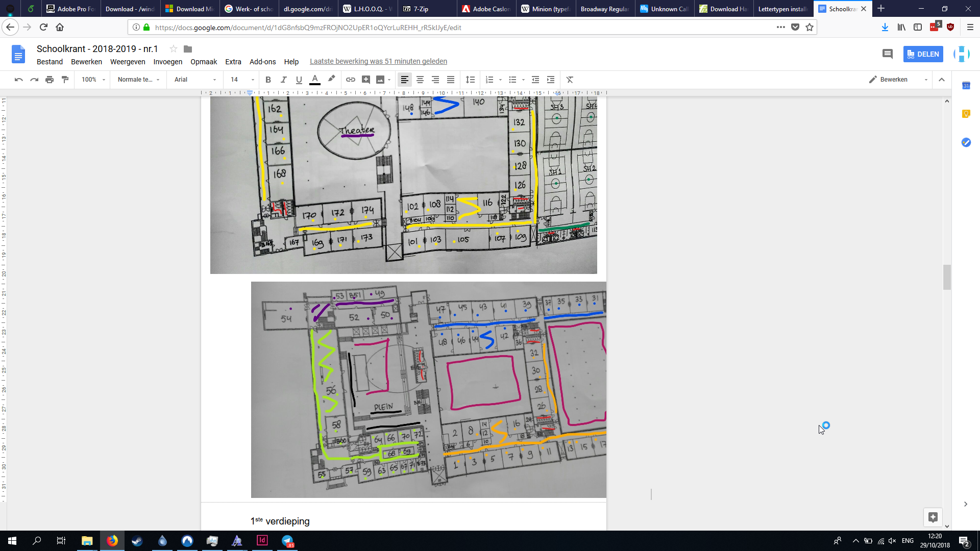Open the Invoegen menu

[167, 62]
